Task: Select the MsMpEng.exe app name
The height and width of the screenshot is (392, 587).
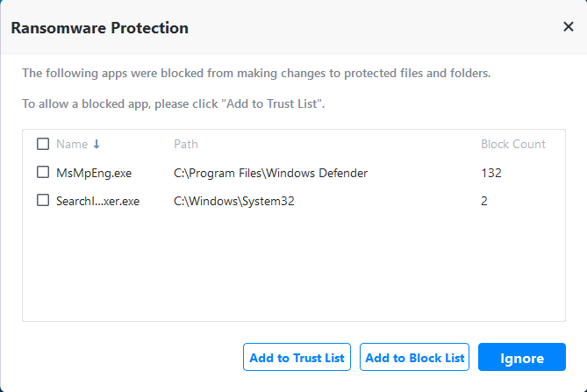Action: pyautogui.click(x=94, y=174)
